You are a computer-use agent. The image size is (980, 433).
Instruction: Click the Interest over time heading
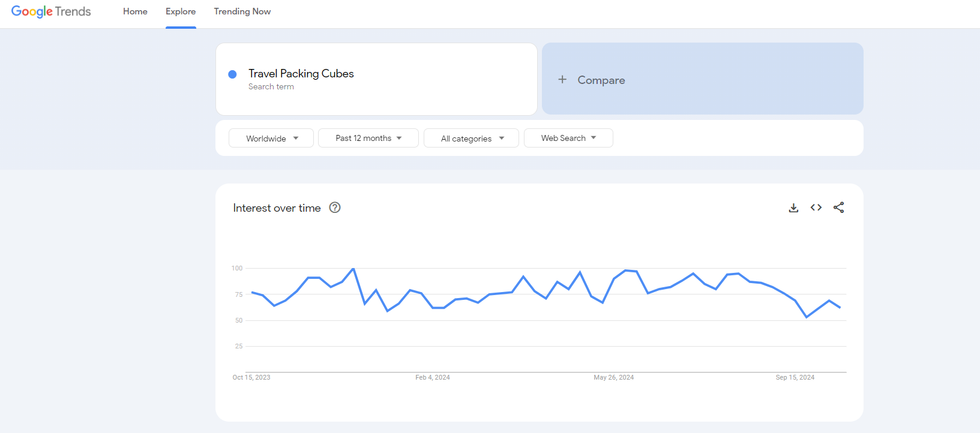click(x=277, y=208)
